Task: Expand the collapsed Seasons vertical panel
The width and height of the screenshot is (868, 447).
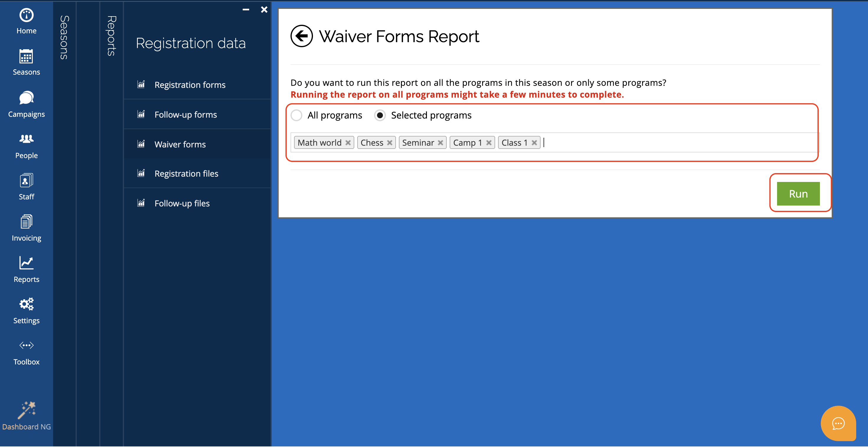Action: pos(64,37)
